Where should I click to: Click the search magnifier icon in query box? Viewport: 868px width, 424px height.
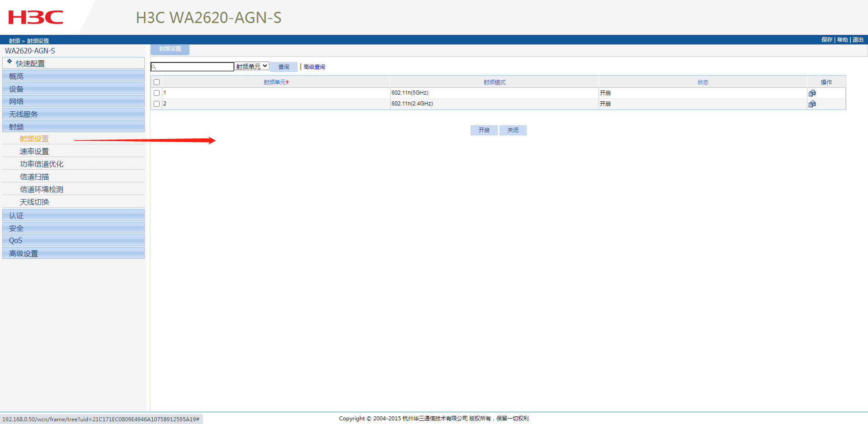pos(154,67)
